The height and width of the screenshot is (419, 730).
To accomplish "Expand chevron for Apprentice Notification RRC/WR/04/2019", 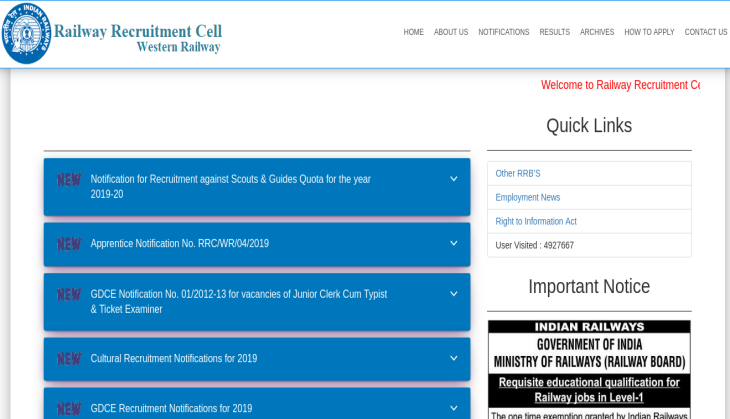I will click(x=453, y=243).
